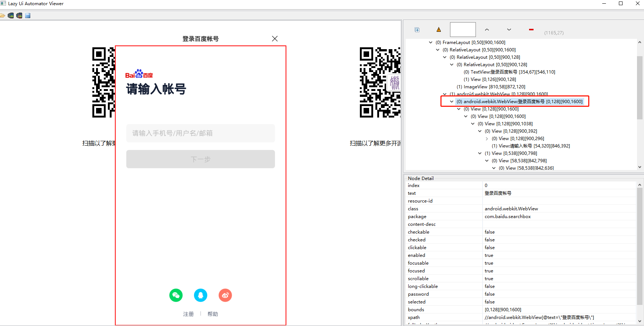
Task: Click the 'clickable' property label
Action: 417,248
